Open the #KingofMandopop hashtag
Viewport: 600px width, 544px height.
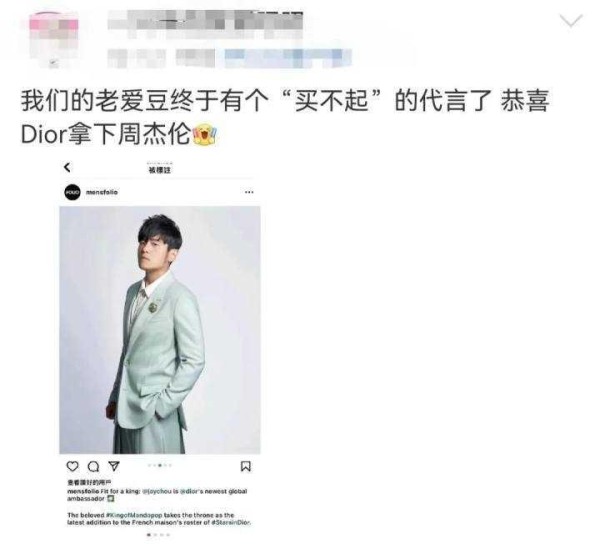(x=134, y=515)
